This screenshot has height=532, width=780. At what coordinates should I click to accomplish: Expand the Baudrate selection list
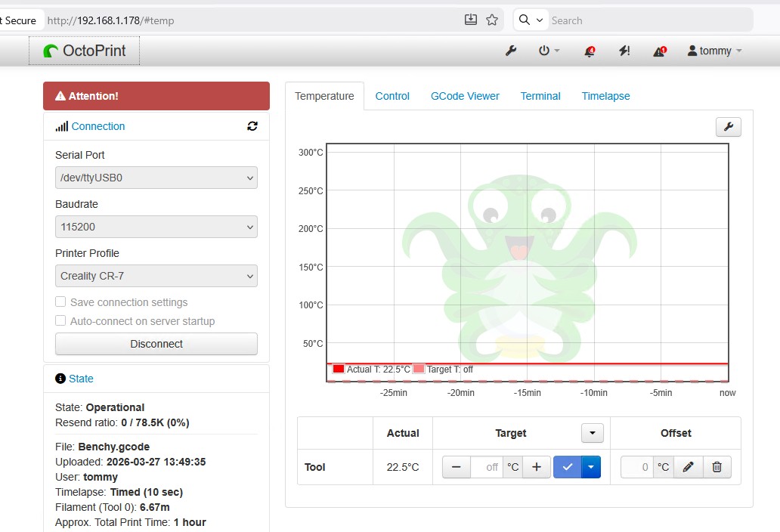click(156, 227)
